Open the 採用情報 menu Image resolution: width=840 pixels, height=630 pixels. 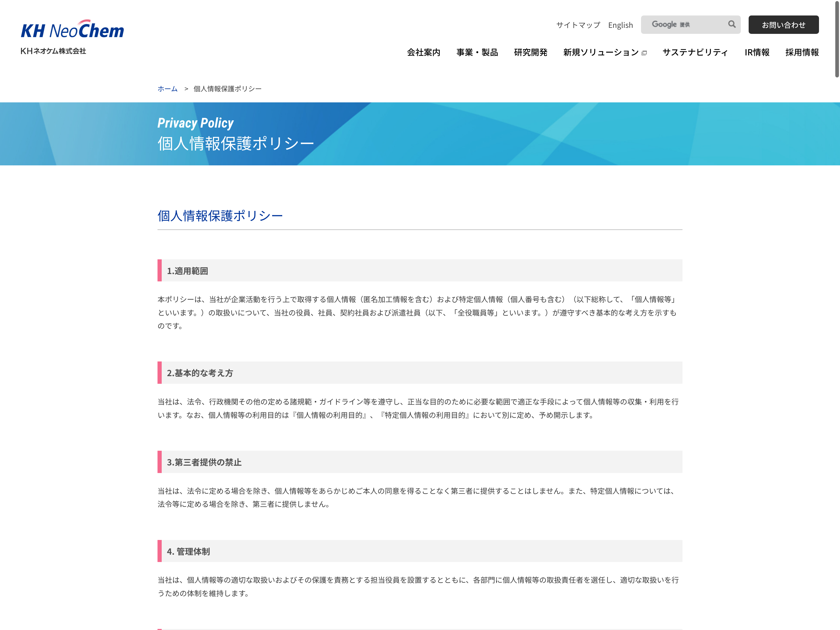pos(802,52)
